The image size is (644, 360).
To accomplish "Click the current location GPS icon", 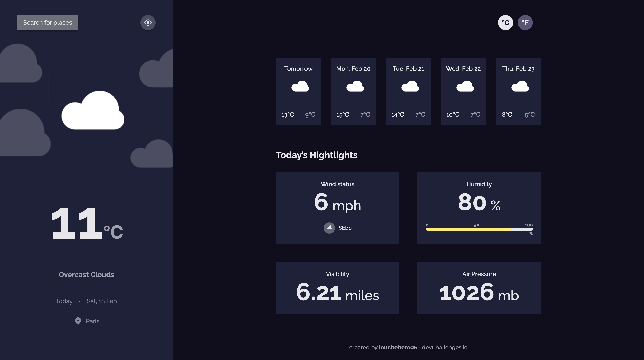I will point(148,22).
